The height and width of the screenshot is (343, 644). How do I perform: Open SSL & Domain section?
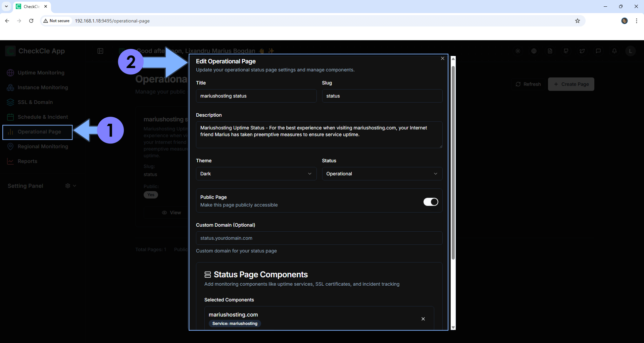(x=35, y=102)
